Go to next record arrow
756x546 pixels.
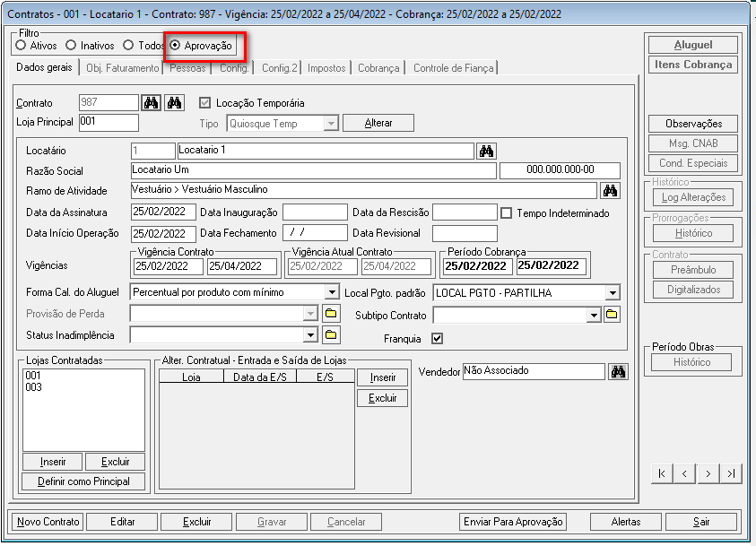(x=708, y=473)
